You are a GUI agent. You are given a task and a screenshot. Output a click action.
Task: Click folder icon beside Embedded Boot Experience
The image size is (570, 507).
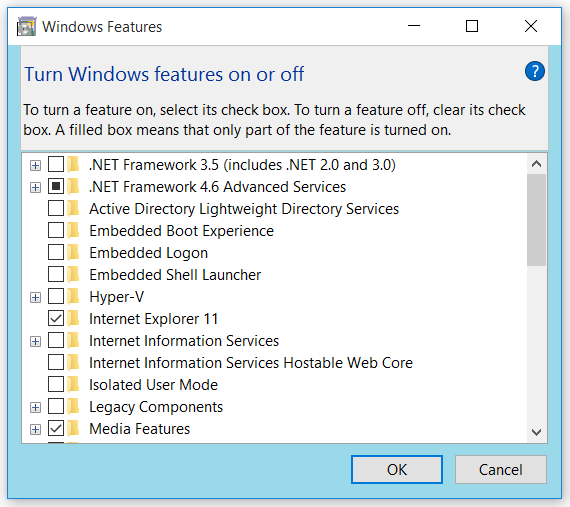pos(73,231)
